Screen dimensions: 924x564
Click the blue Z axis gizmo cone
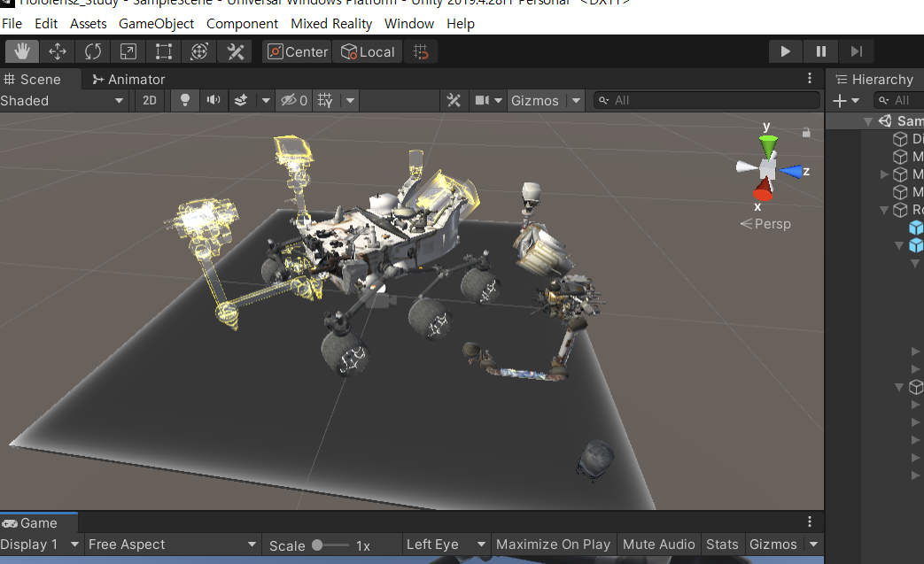coord(791,172)
